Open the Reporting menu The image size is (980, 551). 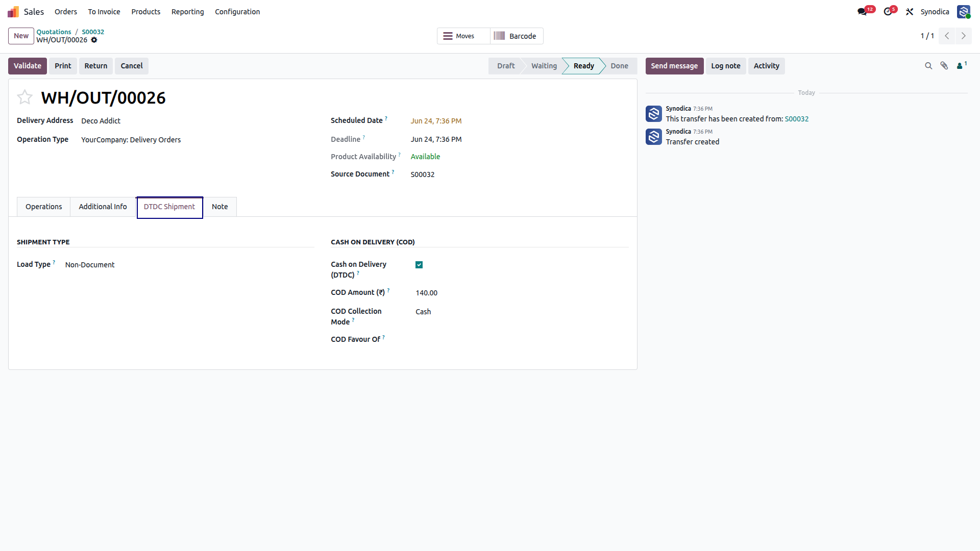tap(187, 12)
